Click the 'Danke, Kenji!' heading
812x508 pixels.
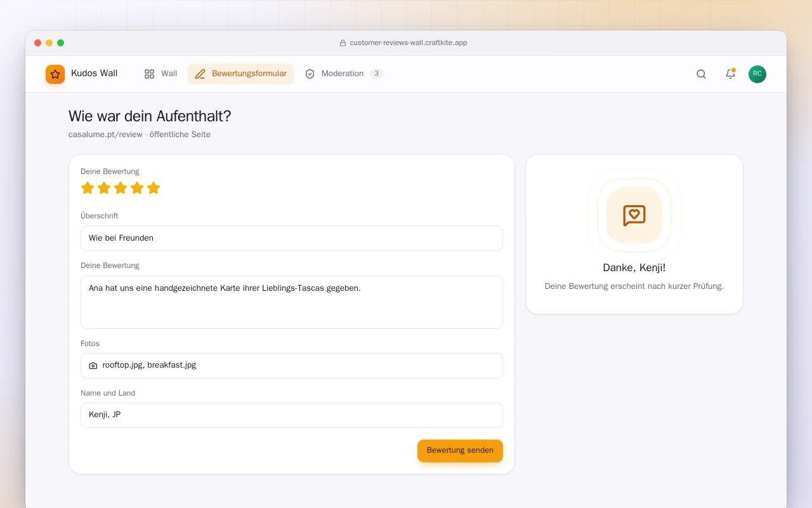[634, 268]
